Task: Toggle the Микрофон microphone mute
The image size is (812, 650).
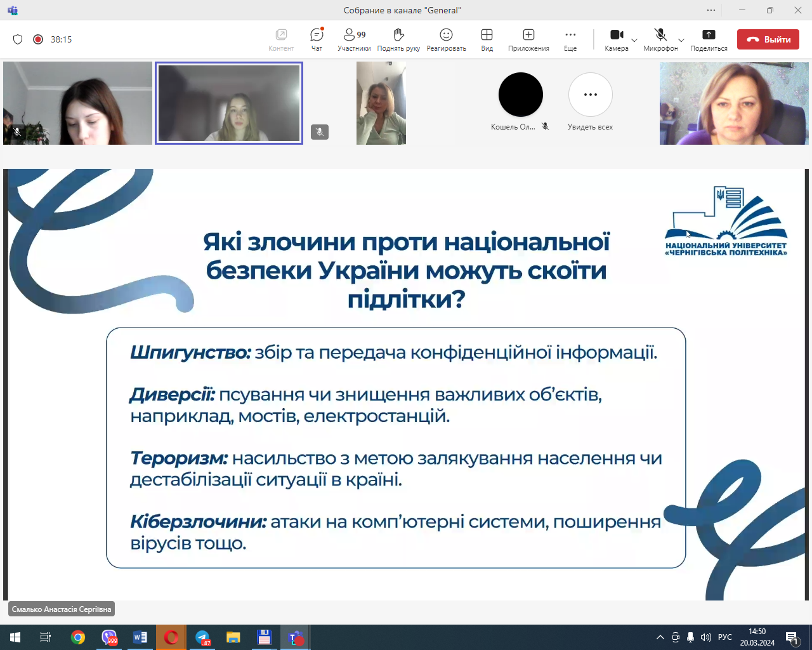Action: pyautogui.click(x=660, y=39)
